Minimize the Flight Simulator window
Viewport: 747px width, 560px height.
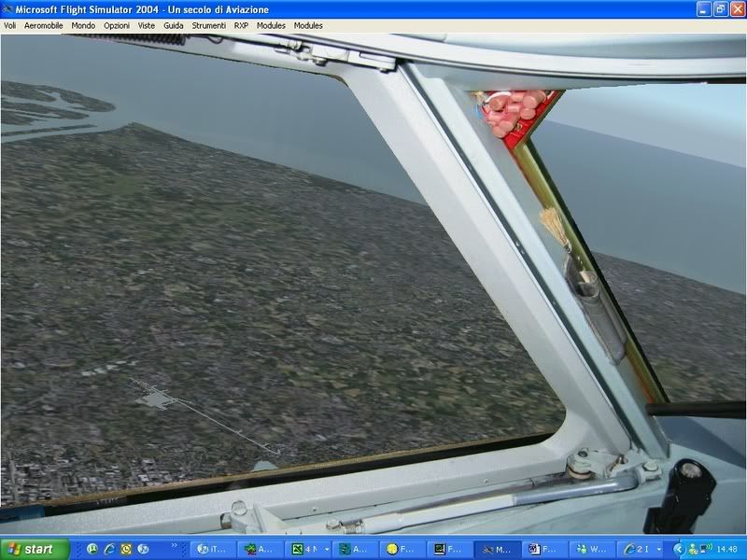click(x=704, y=9)
